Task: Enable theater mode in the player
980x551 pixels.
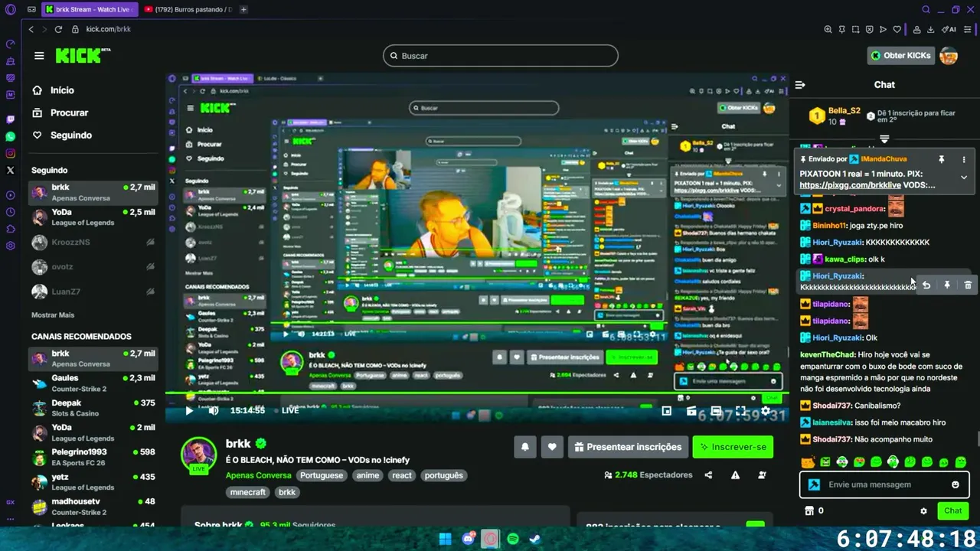Action: click(x=716, y=411)
